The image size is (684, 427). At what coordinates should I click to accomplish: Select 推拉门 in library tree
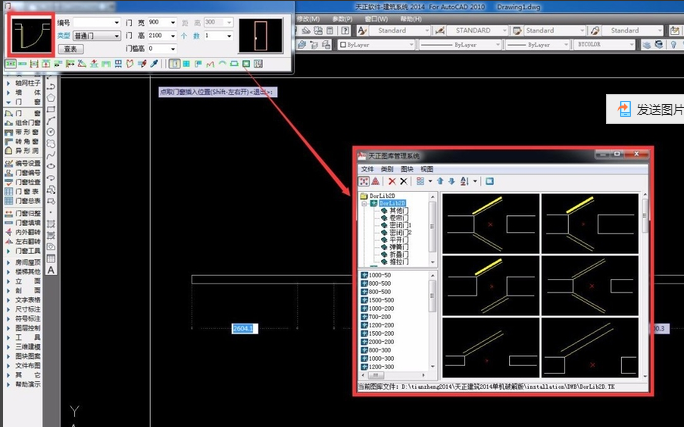coord(398,262)
